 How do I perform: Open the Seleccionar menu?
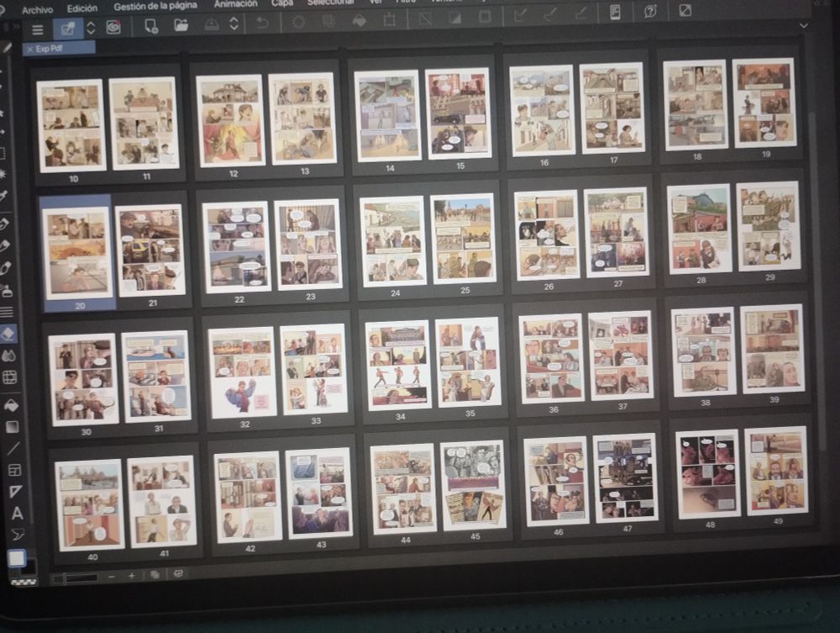click(x=330, y=3)
